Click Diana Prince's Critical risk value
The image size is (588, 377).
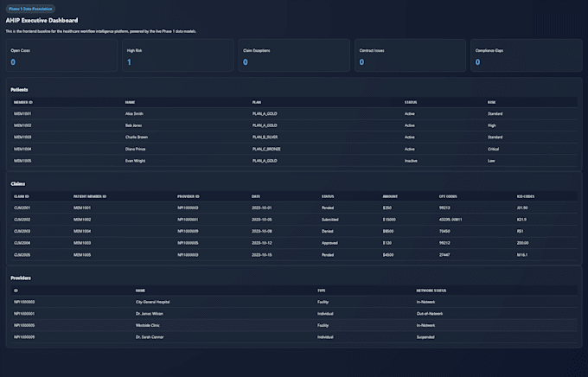[x=493, y=149]
